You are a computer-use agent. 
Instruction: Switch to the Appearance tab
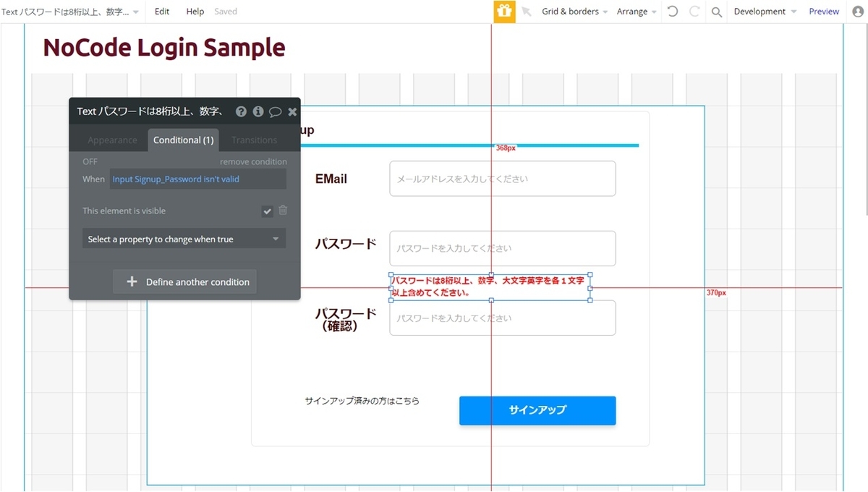pos(112,140)
